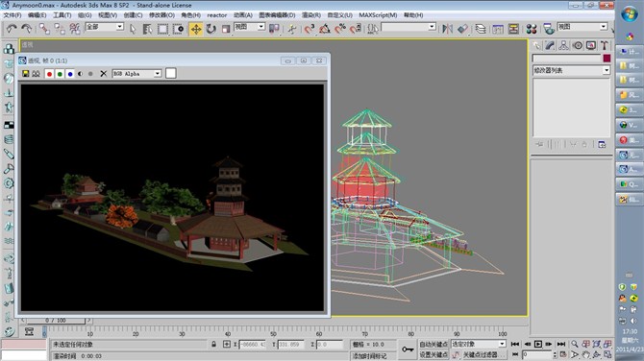Viewport: 644px width, 361px height.
Task: Click the Use Pivot Point Center icon
Action: 274,29
